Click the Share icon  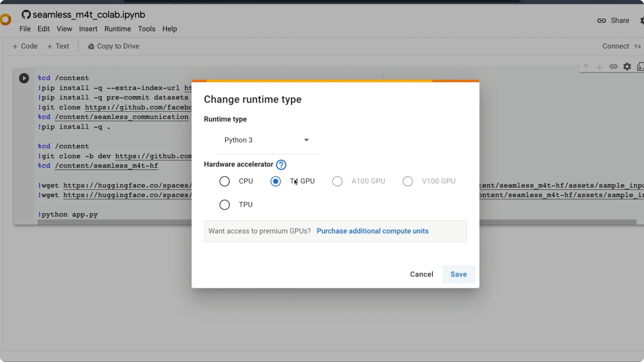(602, 20)
